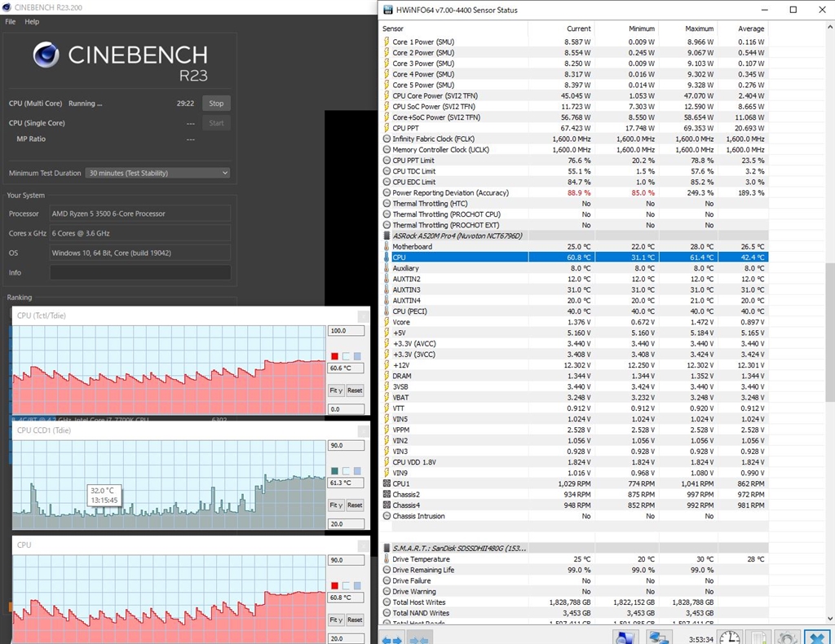Click the circle icon beside Chassis Intrusion
This screenshot has height=644, width=835.
[387, 516]
